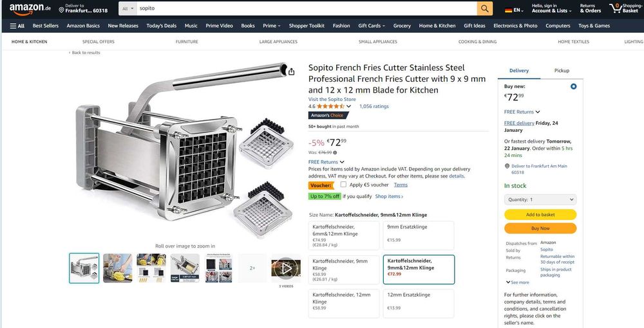Select the Buy new radio button
The width and height of the screenshot is (644, 328).
pos(573,86)
